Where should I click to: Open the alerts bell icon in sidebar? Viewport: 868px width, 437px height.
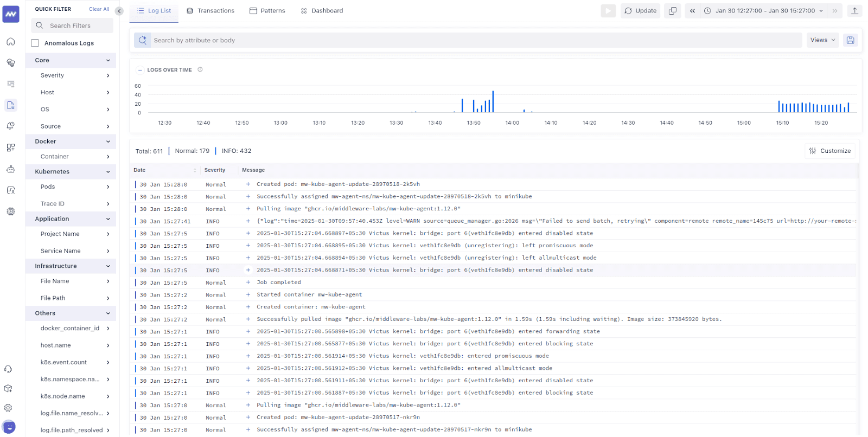(x=11, y=126)
